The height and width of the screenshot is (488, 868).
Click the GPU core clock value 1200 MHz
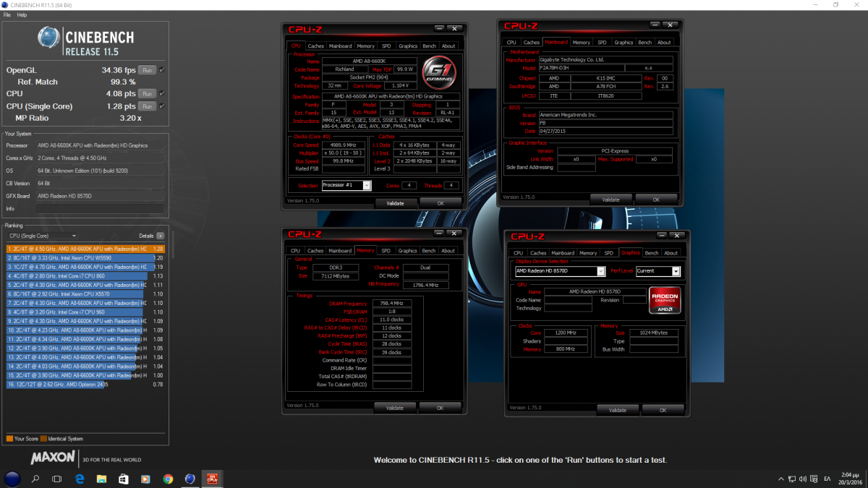[567, 333]
